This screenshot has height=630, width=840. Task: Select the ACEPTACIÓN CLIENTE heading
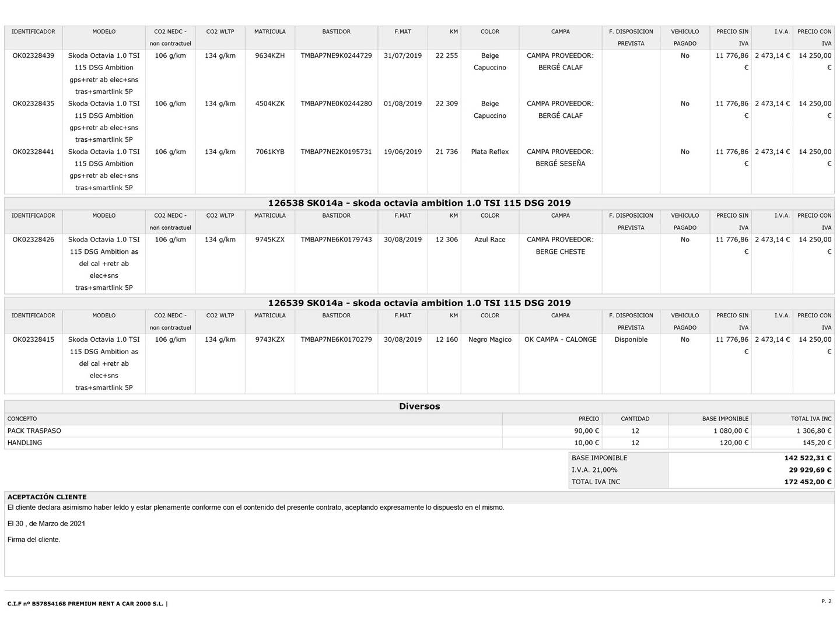point(47,497)
